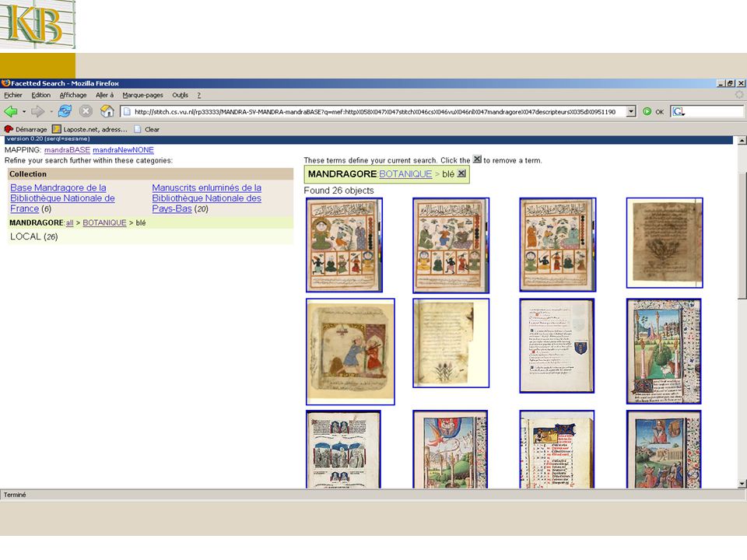
Task: Reload the page with the refresh icon
Action: [x=65, y=111]
